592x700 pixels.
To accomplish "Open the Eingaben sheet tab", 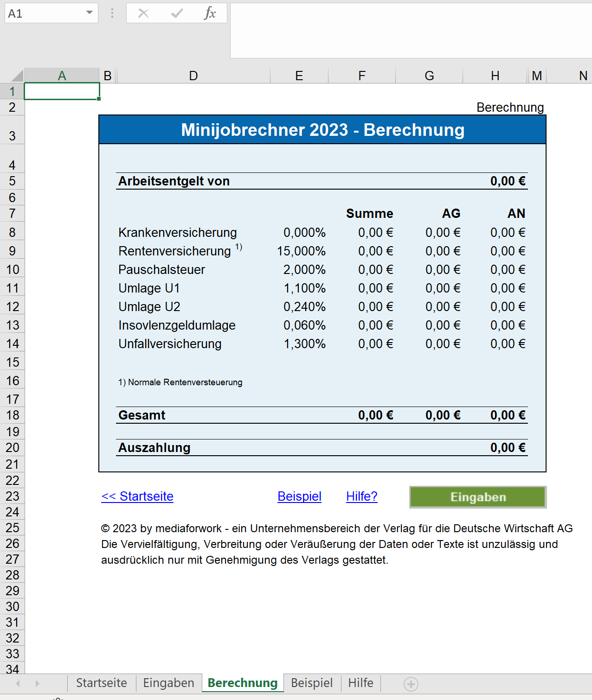I will coord(168,683).
